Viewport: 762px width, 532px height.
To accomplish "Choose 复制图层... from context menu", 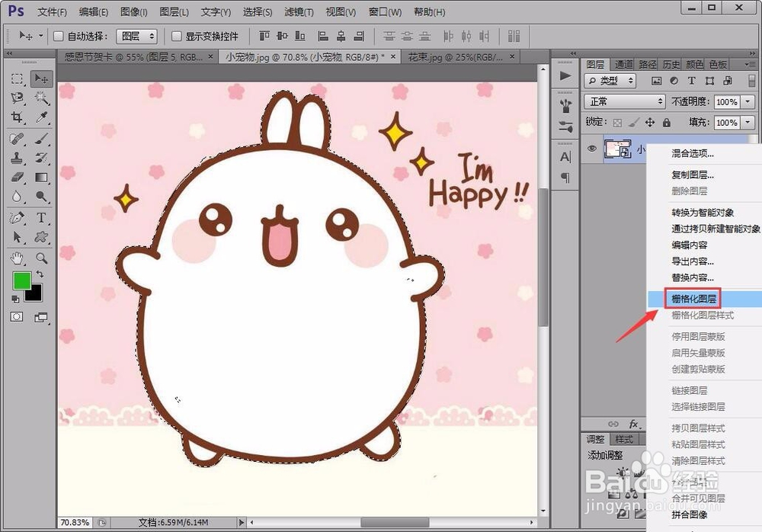I will [693, 175].
